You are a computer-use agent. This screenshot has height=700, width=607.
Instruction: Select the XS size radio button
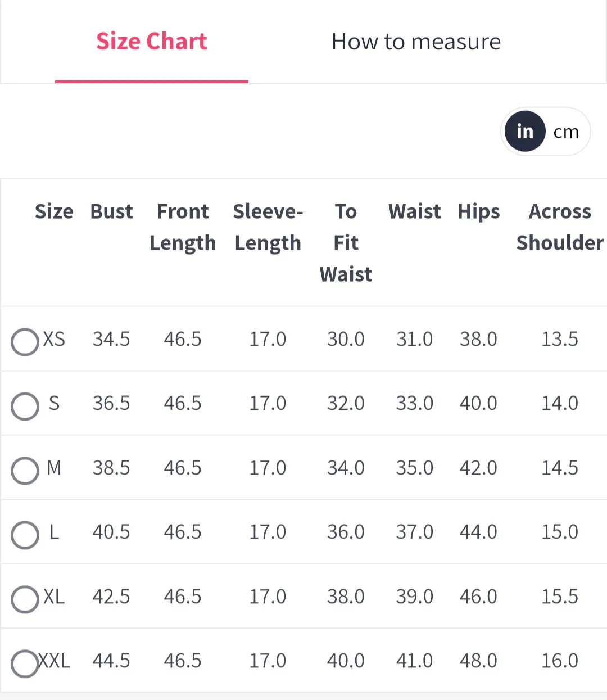coord(25,342)
